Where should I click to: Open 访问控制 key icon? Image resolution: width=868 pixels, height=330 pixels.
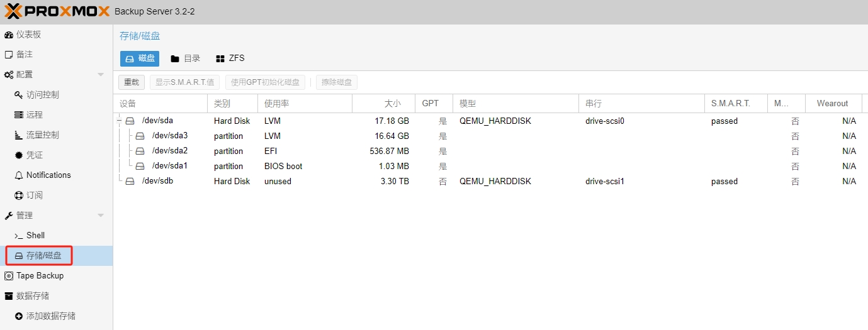click(19, 95)
